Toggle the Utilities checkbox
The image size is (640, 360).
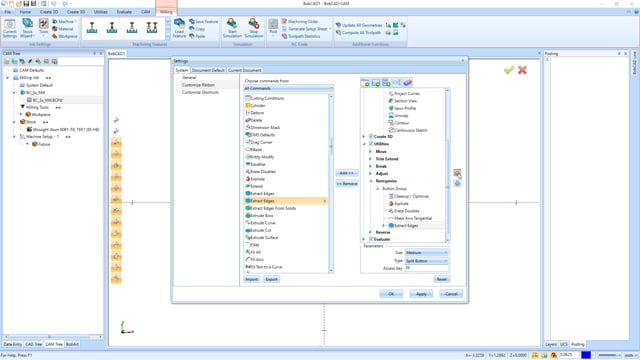[x=371, y=144]
